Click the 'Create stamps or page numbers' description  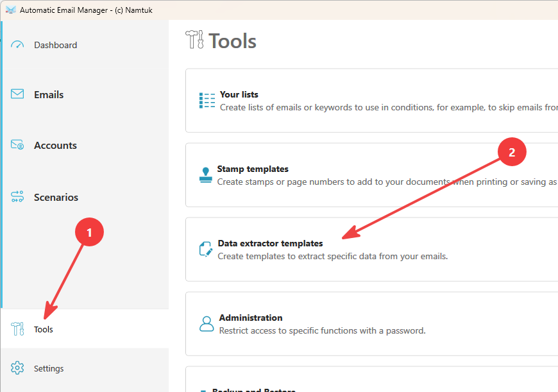[x=387, y=182]
